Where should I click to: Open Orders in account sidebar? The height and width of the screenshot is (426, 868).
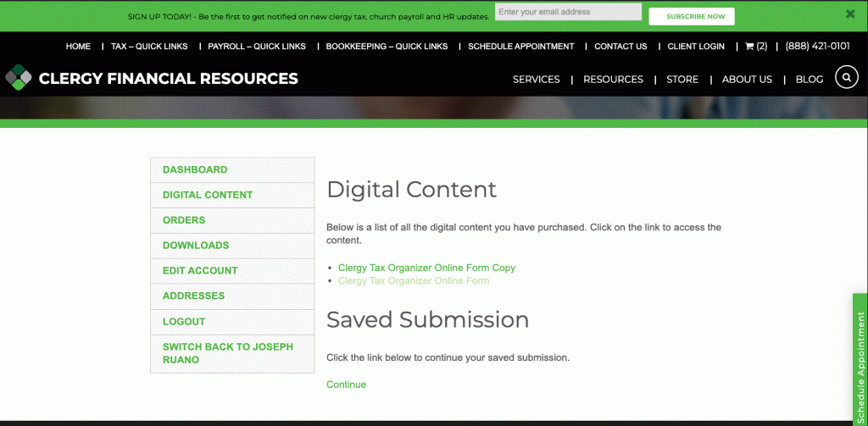coord(232,220)
